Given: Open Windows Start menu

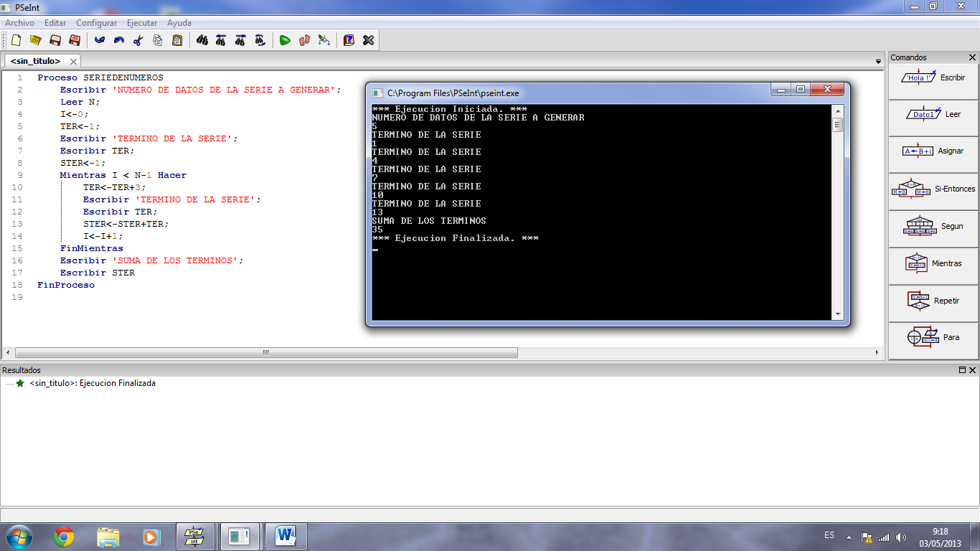Looking at the screenshot, I should point(18,536).
